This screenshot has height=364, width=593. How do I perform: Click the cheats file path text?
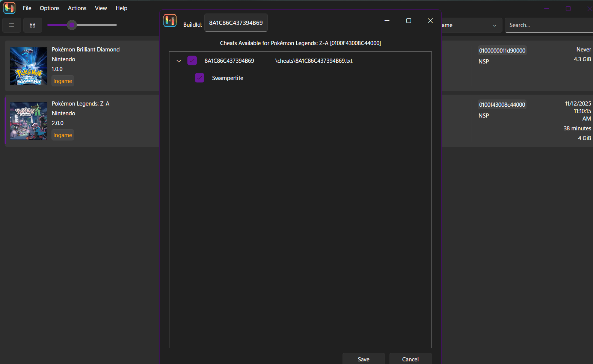pos(314,61)
